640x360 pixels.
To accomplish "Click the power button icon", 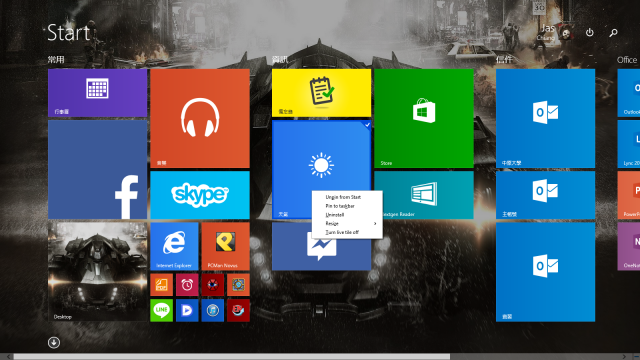I will [589, 32].
